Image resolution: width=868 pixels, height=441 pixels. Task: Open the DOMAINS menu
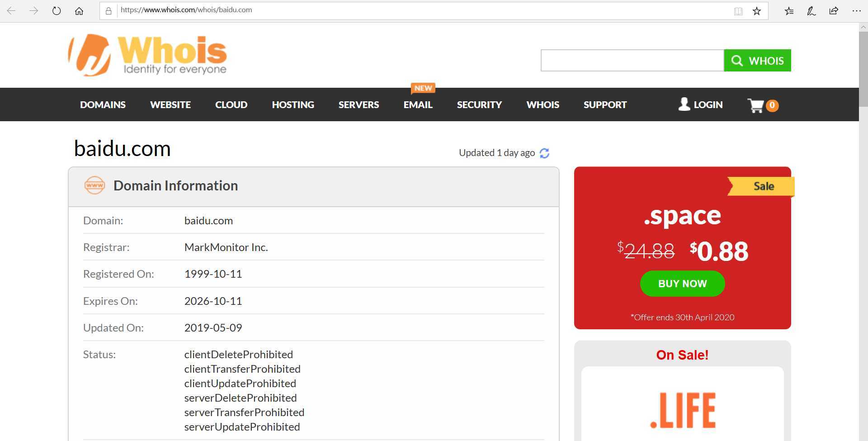click(103, 104)
